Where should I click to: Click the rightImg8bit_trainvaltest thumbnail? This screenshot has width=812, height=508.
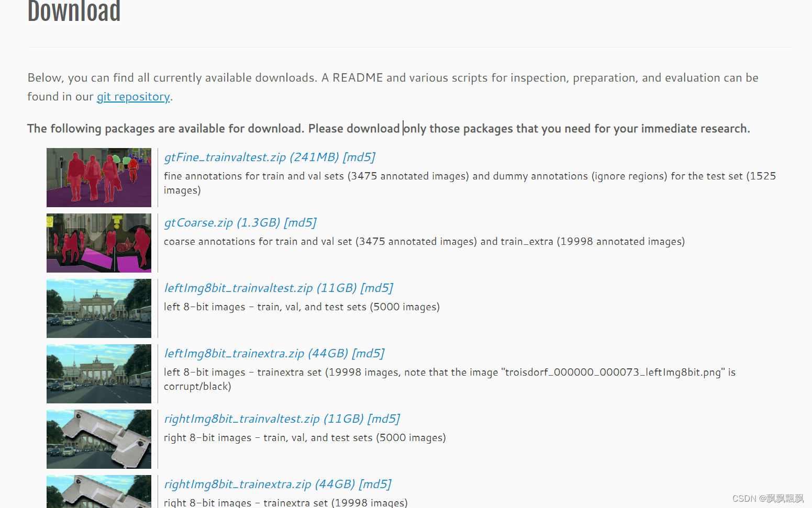click(x=99, y=439)
